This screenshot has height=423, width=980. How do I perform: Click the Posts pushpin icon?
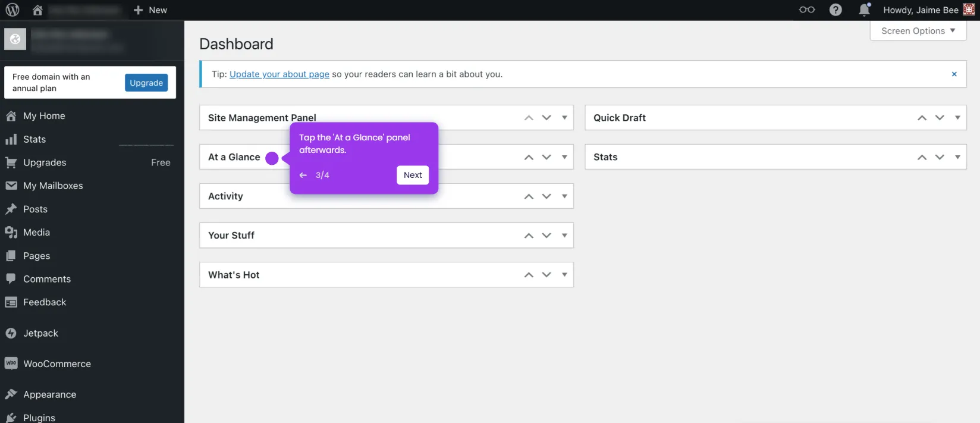pyautogui.click(x=11, y=209)
